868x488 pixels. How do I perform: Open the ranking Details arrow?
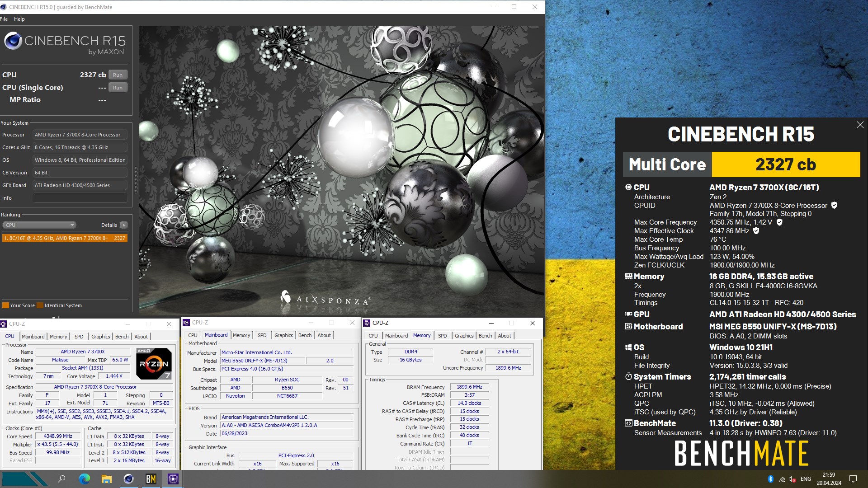pos(123,225)
